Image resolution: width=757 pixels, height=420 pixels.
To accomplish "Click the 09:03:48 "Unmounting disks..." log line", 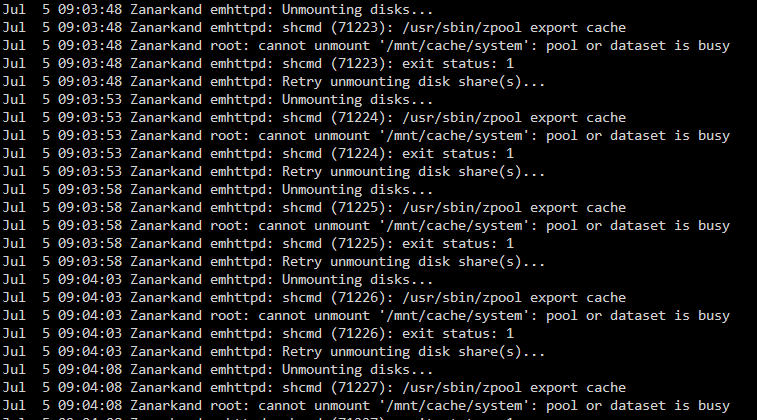I will tap(218, 10).
